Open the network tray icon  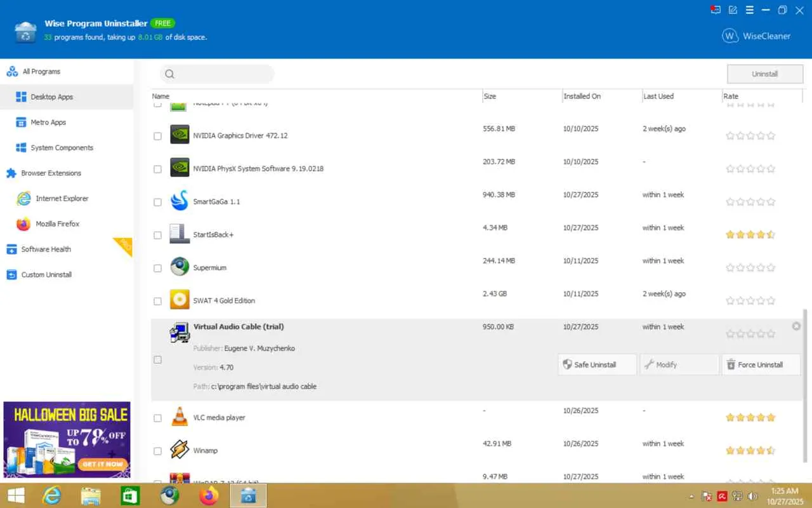(738, 497)
